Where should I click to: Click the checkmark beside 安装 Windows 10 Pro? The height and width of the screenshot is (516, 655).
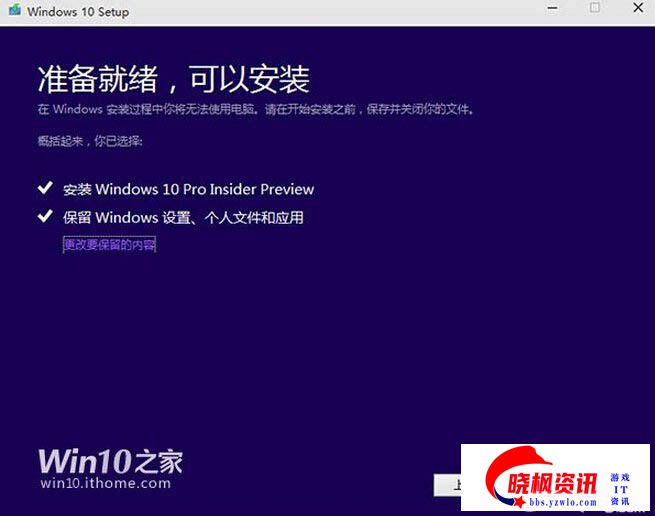click(x=45, y=188)
